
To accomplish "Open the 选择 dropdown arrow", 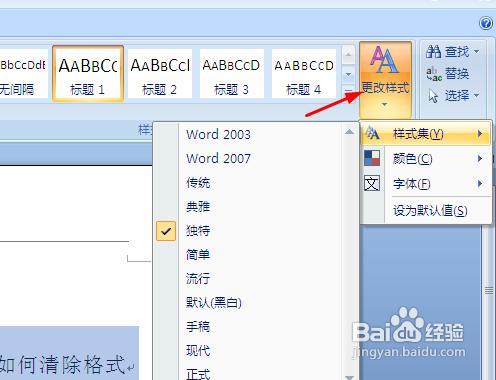I will coord(477,96).
